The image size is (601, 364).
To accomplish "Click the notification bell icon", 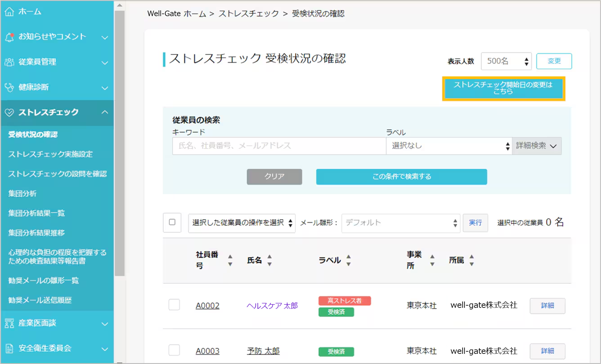I will 9,37.
